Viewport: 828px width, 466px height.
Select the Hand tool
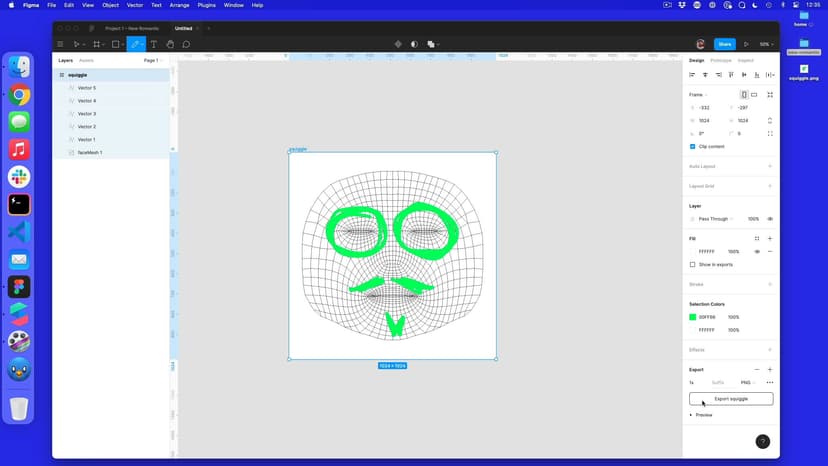tap(170, 44)
